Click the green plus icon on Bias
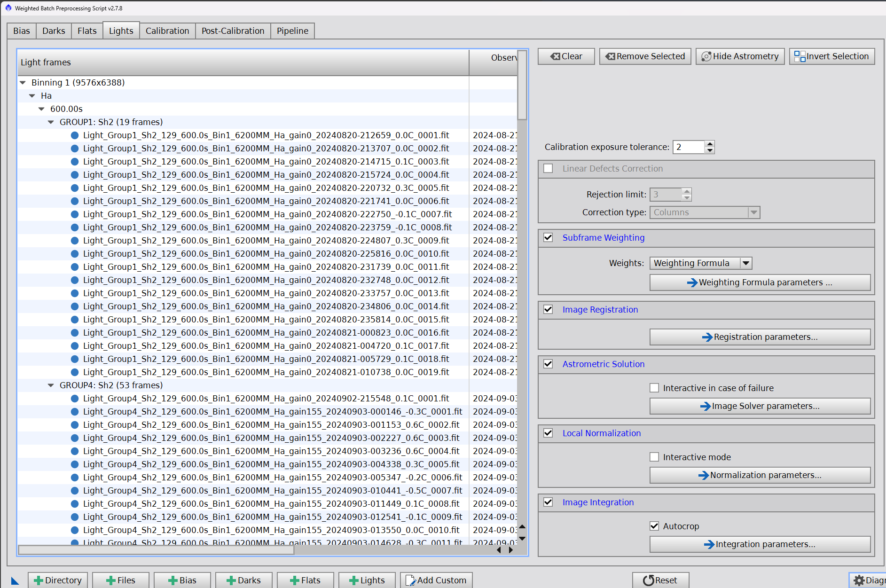886x588 pixels. [x=173, y=580]
